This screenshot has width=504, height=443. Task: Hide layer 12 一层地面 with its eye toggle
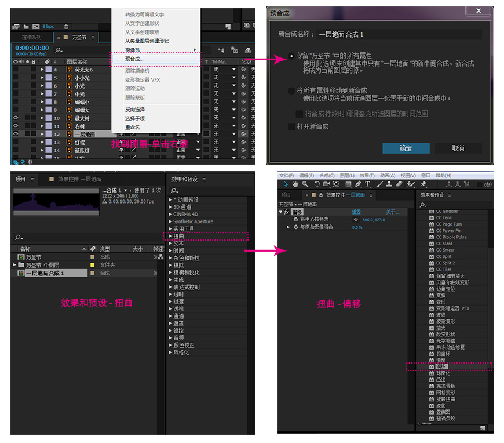click(16, 134)
